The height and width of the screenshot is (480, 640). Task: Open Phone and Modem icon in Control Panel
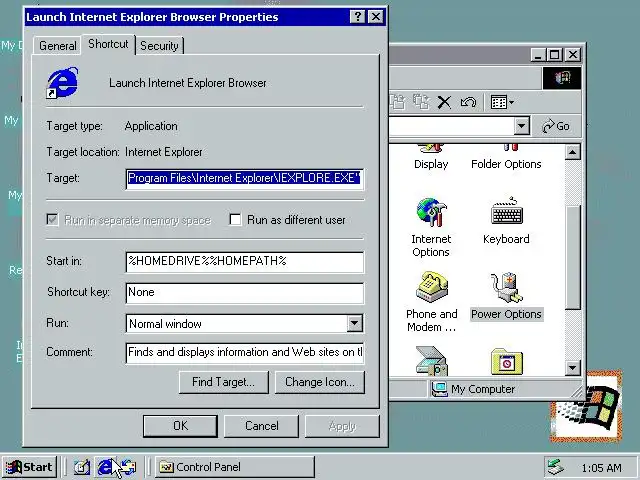431,302
